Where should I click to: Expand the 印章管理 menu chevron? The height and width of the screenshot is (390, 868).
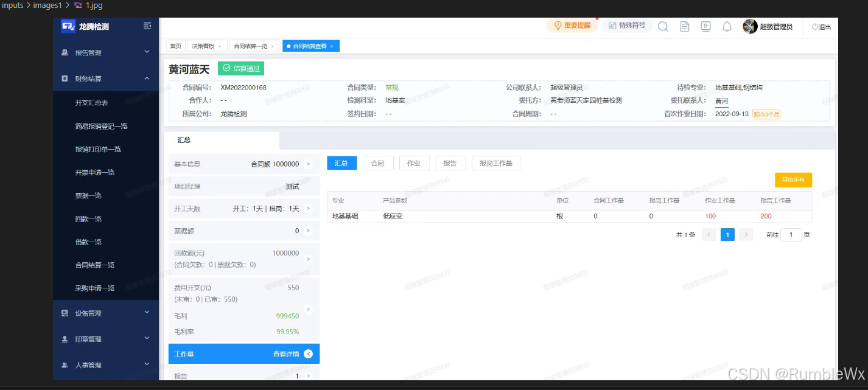(147, 338)
